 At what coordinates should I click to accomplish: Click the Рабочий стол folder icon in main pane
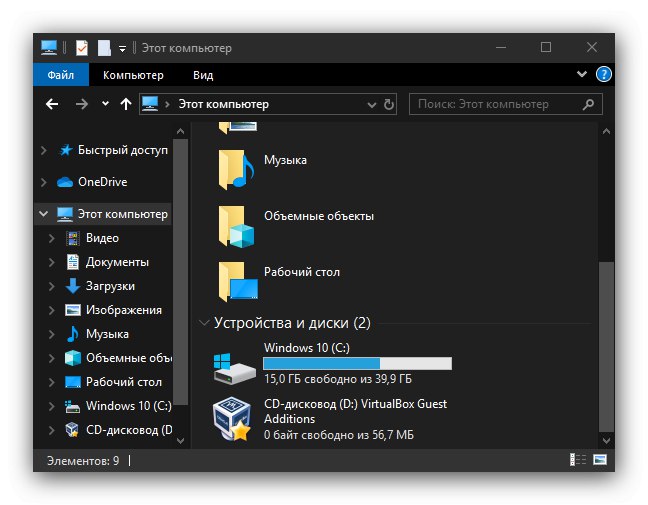(238, 282)
